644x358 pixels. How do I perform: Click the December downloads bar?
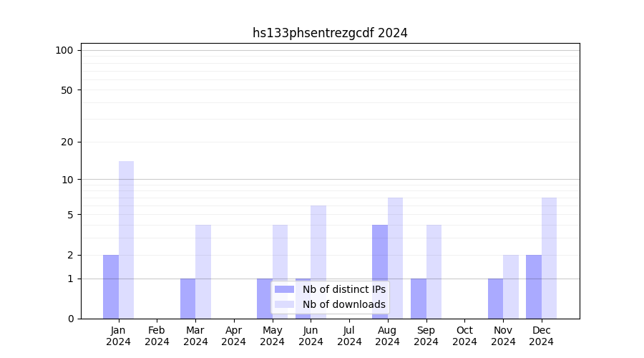point(549,258)
